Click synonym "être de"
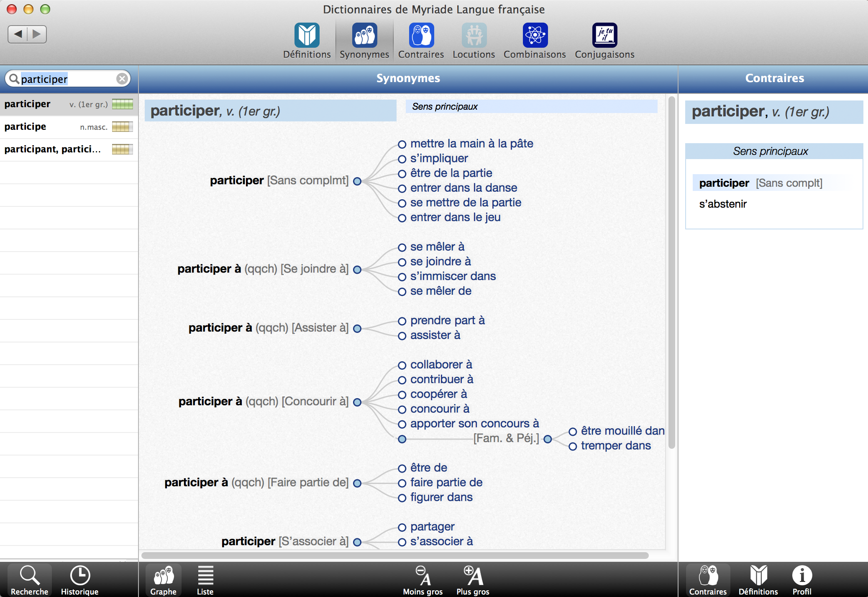868x597 pixels. (429, 468)
